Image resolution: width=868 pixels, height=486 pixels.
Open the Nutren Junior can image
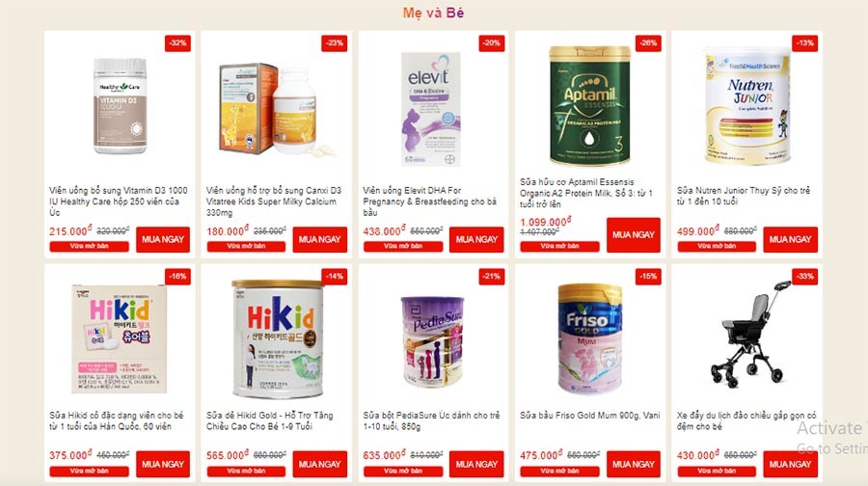746,105
